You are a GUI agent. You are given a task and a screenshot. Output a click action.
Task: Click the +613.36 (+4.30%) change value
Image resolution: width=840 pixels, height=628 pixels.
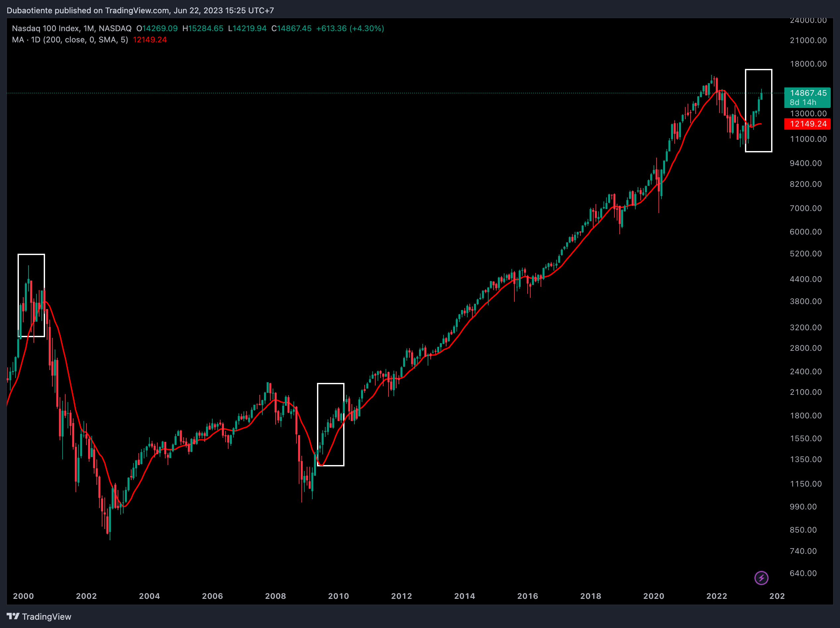(350, 28)
